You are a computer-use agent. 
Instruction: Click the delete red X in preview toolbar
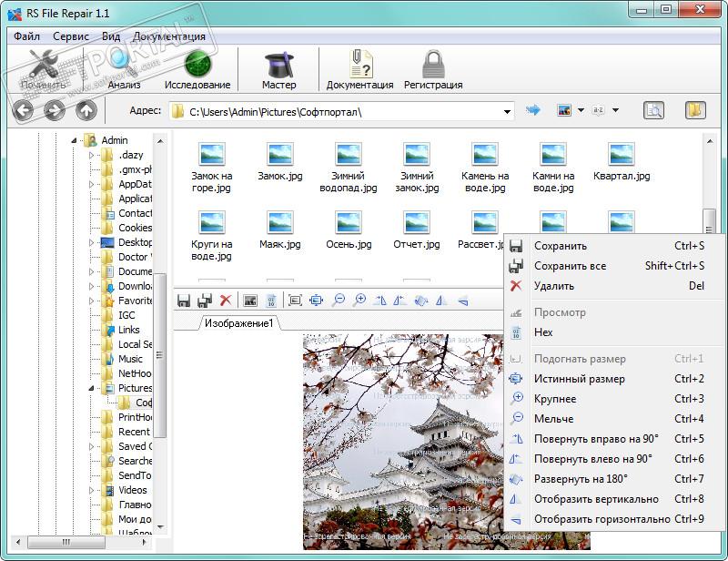click(226, 300)
